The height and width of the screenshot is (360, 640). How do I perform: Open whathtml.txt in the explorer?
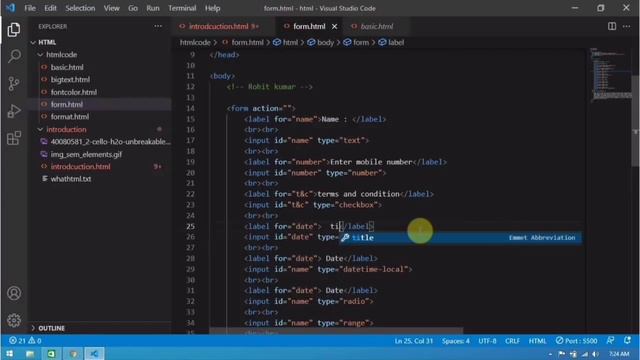71,179
